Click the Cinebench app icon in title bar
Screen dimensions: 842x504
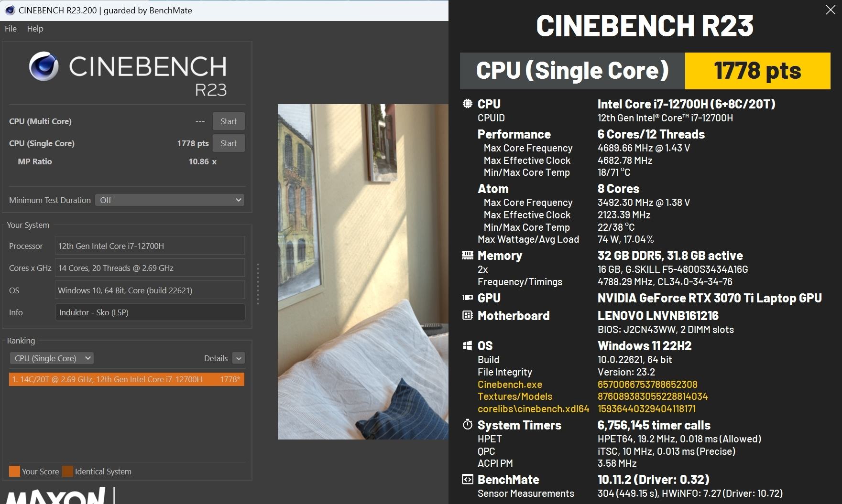coord(10,10)
